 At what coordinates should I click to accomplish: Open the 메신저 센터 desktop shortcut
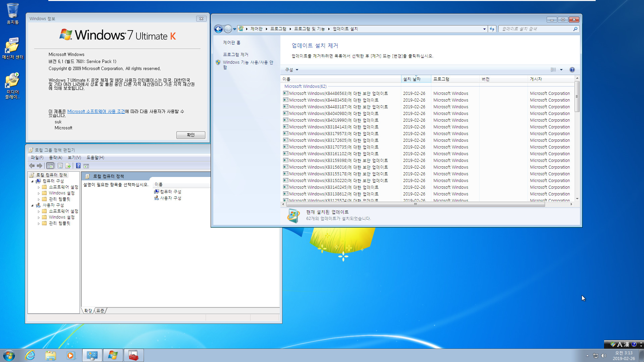[12, 48]
